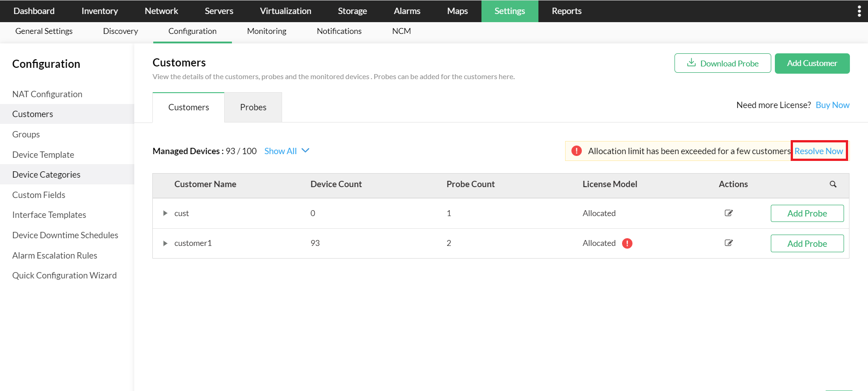Click the three-dot menu icon

[x=859, y=11]
